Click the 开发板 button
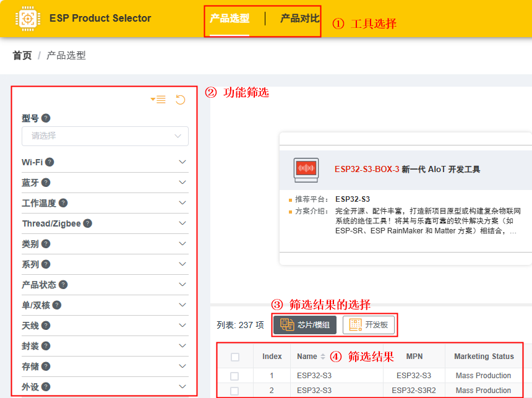The height and width of the screenshot is (398, 532). pos(369,325)
